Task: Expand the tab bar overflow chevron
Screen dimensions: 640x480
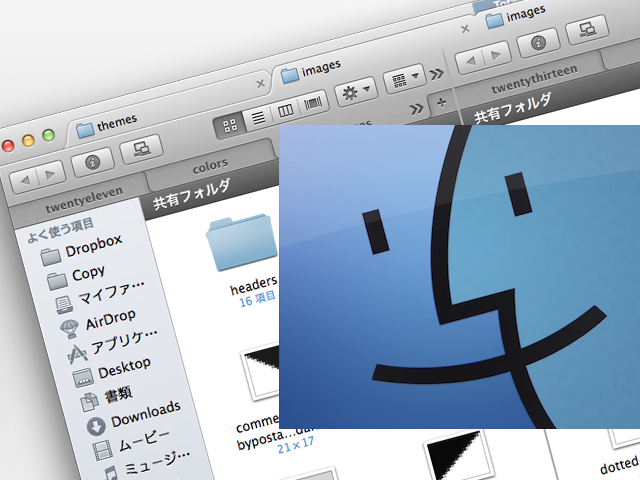Action: pyautogui.click(x=416, y=109)
